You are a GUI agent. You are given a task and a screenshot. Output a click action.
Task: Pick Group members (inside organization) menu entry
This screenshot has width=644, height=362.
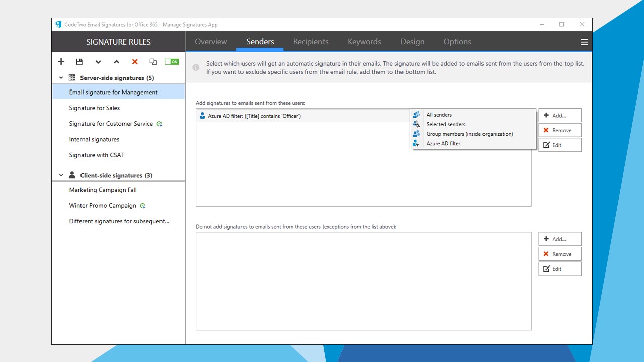tap(473, 134)
